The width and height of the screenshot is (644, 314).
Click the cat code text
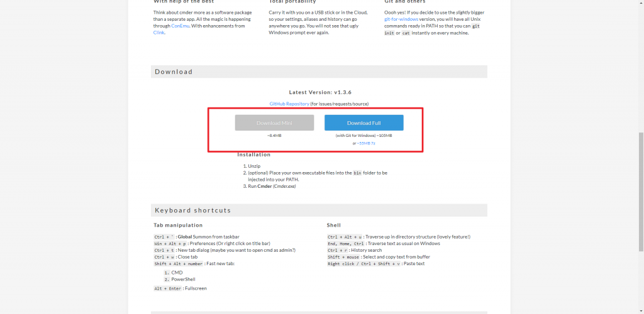click(406, 33)
